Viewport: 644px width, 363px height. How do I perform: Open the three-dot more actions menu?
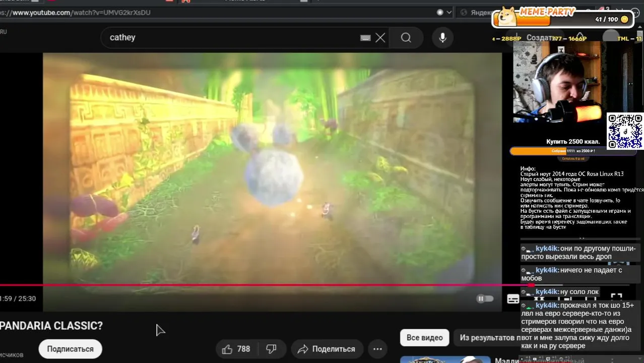tap(377, 349)
